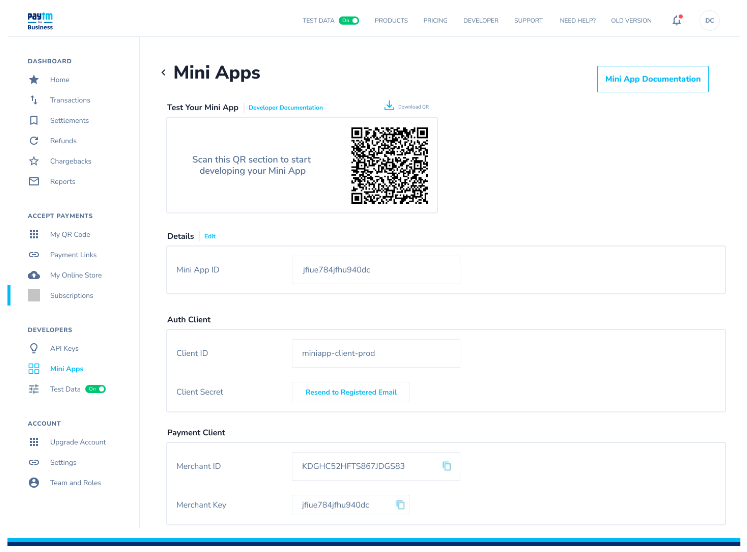Click the Need Help? link

point(577,20)
